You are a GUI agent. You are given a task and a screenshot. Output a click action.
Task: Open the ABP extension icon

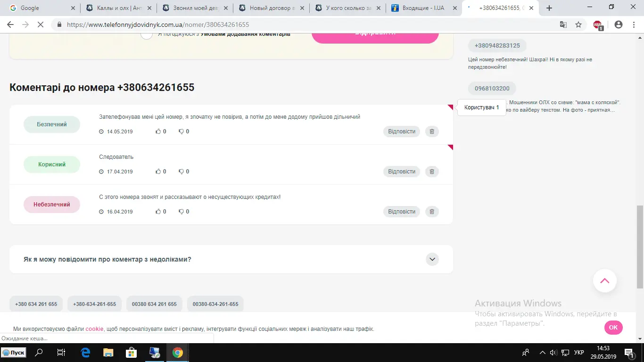point(597,25)
